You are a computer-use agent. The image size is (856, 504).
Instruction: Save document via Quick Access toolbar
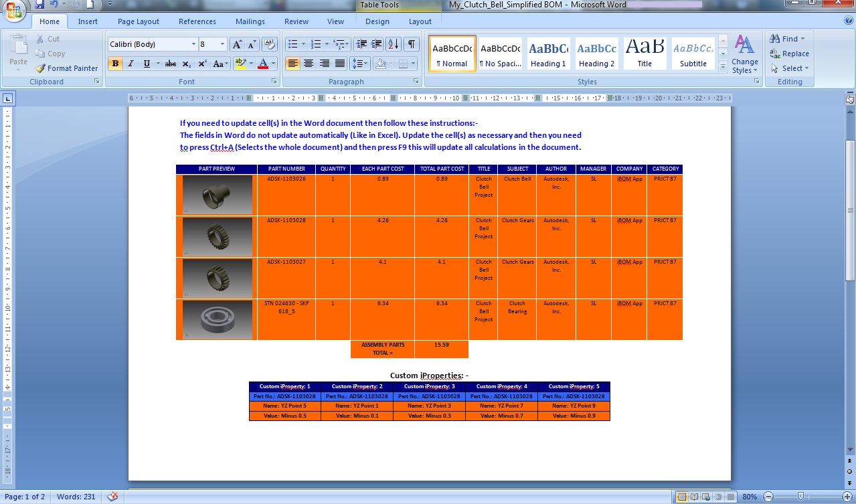click(x=39, y=5)
